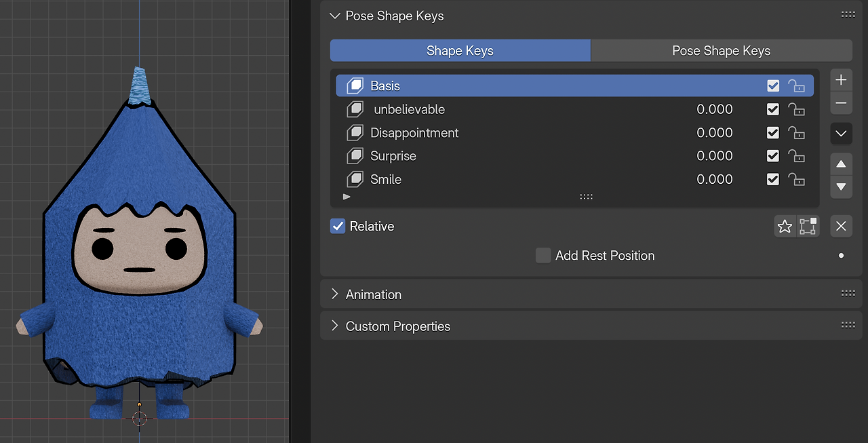Viewport: 868px width, 443px height.
Task: Mute the Surprise shape key checkbox
Action: coord(773,156)
